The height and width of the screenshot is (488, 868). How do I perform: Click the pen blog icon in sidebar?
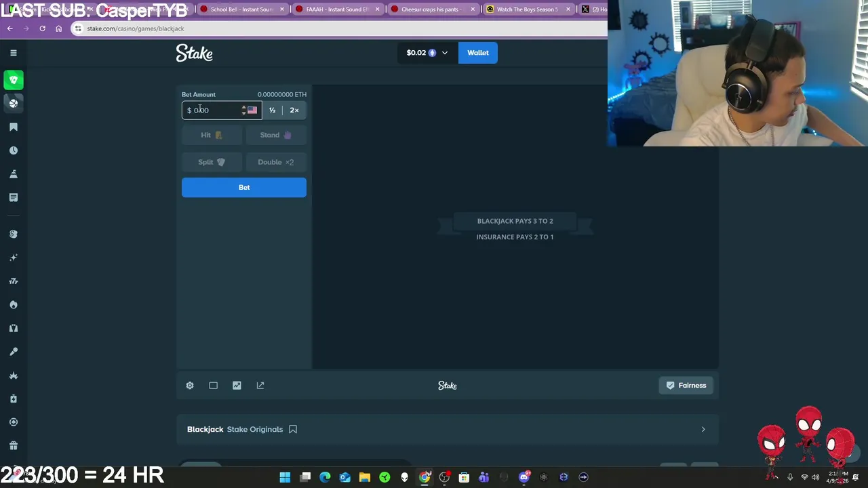coord(14,352)
